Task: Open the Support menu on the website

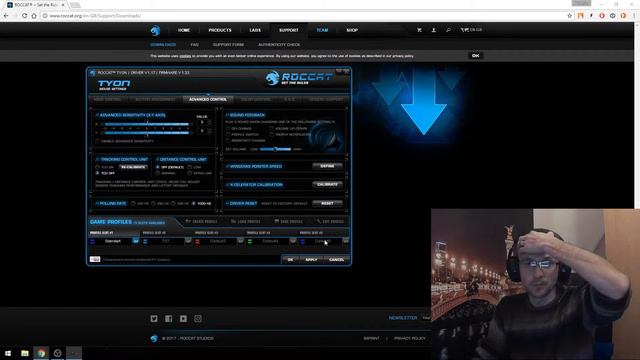Action: point(289,30)
